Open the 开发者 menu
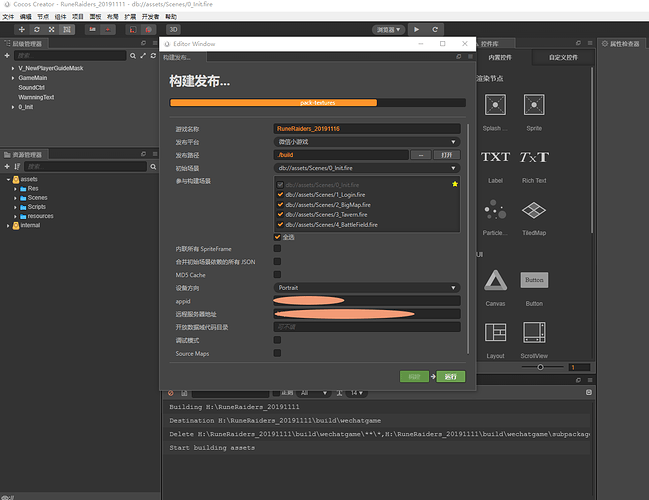 [150, 17]
